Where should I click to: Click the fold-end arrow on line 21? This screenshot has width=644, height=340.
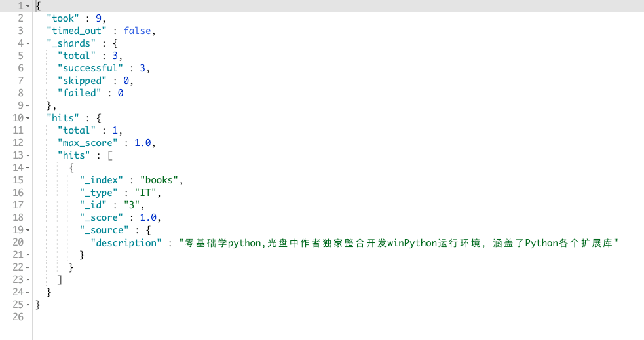[x=28, y=255]
